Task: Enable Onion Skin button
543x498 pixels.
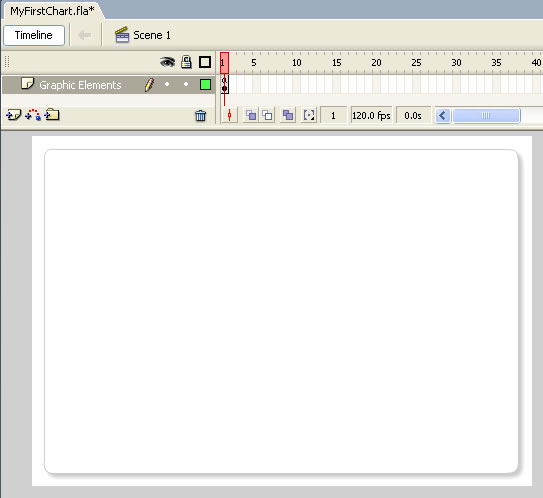Action: pos(251,115)
